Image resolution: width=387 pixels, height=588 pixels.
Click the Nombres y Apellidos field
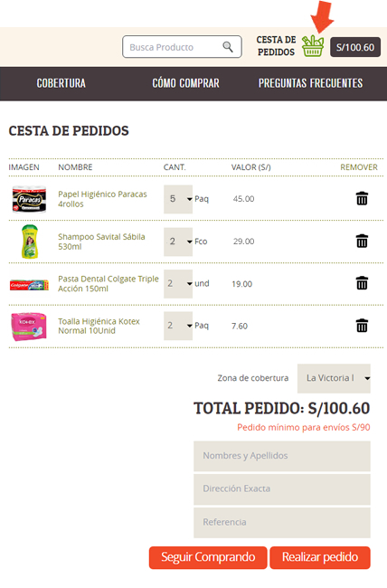[282, 456]
